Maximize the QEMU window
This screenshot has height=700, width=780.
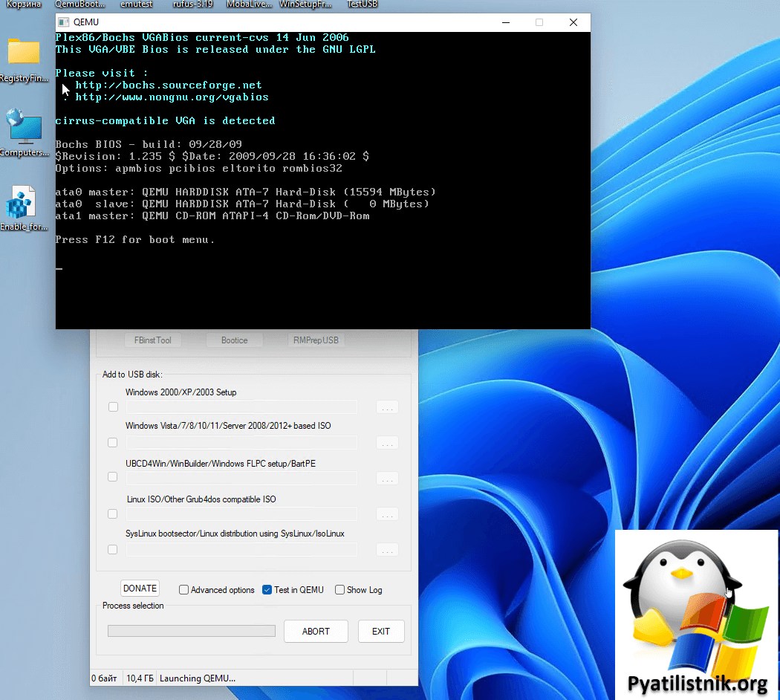pos(539,22)
